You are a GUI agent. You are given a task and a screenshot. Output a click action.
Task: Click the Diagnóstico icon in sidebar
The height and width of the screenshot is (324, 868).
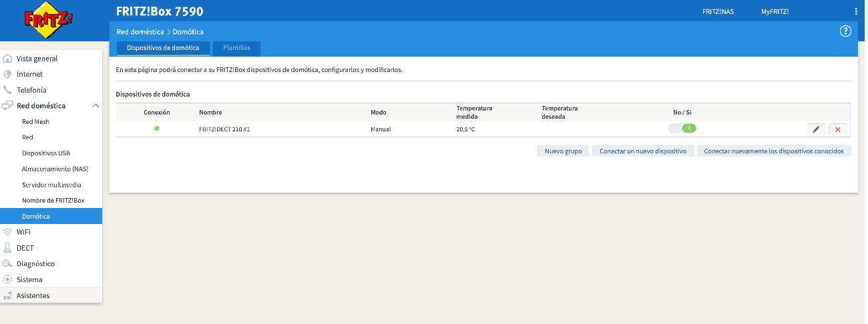point(7,264)
